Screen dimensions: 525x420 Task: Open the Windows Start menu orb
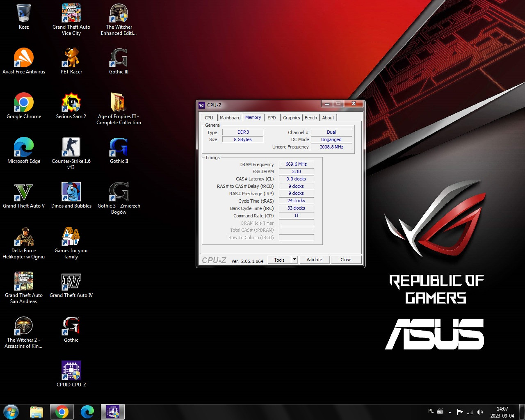(x=11, y=412)
